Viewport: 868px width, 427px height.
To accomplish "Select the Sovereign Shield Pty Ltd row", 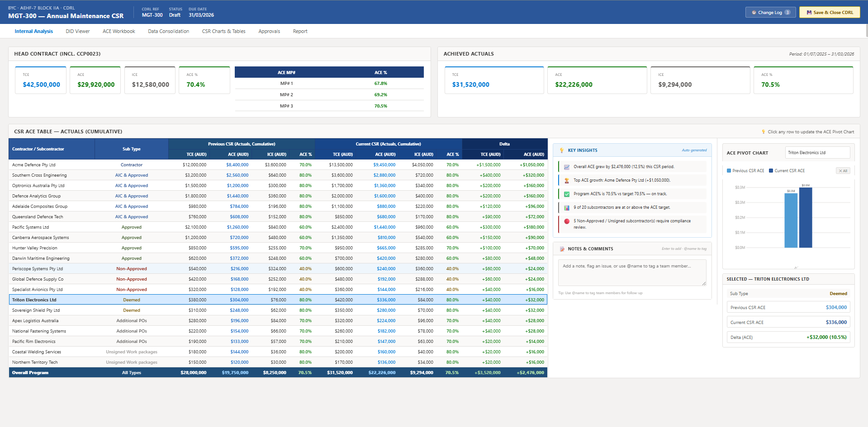I will pos(278,310).
